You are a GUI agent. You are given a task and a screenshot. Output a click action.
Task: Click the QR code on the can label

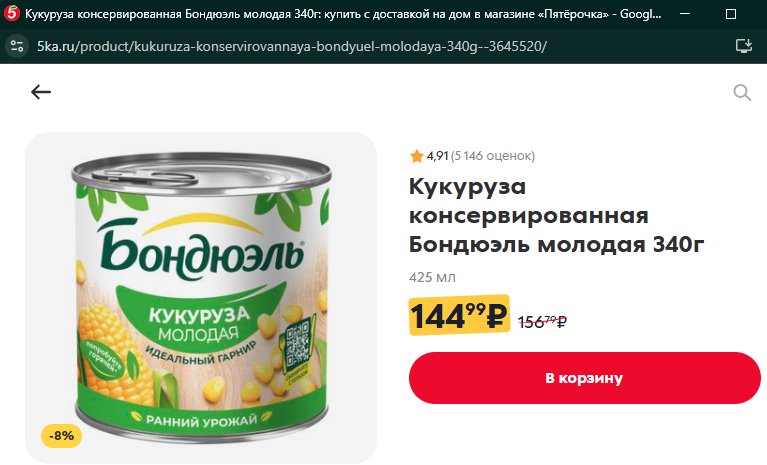[297, 346]
